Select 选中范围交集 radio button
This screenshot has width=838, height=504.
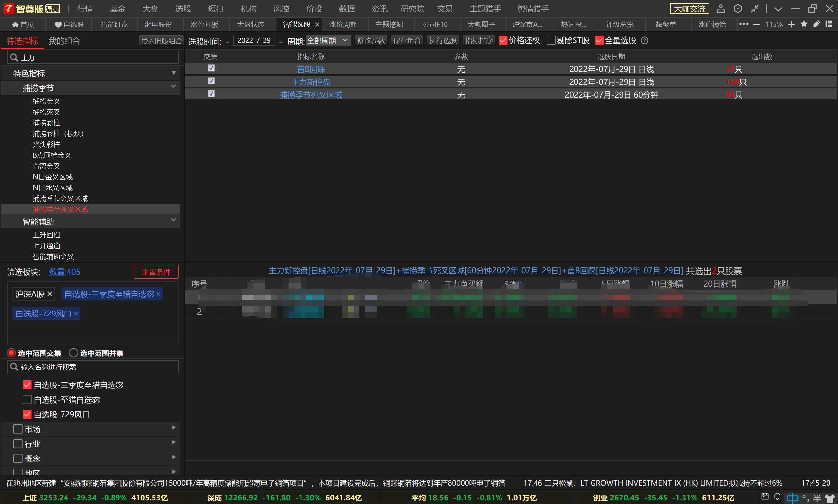[11, 353]
